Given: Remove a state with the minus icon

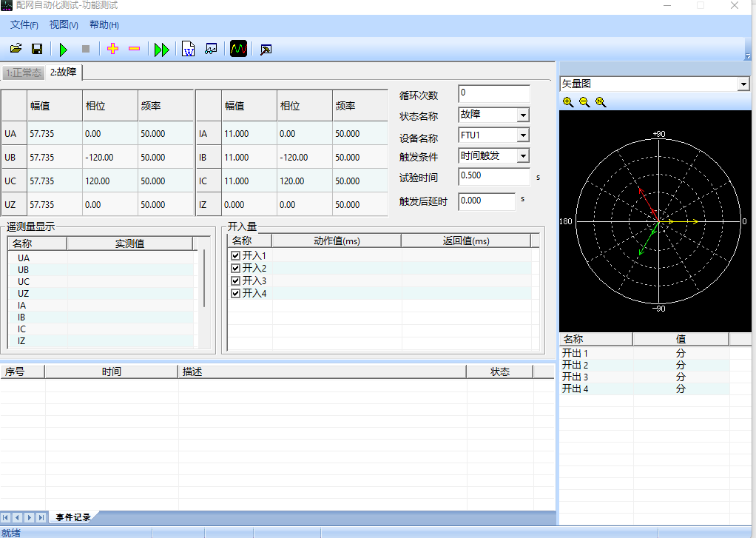Looking at the screenshot, I should pyautogui.click(x=134, y=49).
